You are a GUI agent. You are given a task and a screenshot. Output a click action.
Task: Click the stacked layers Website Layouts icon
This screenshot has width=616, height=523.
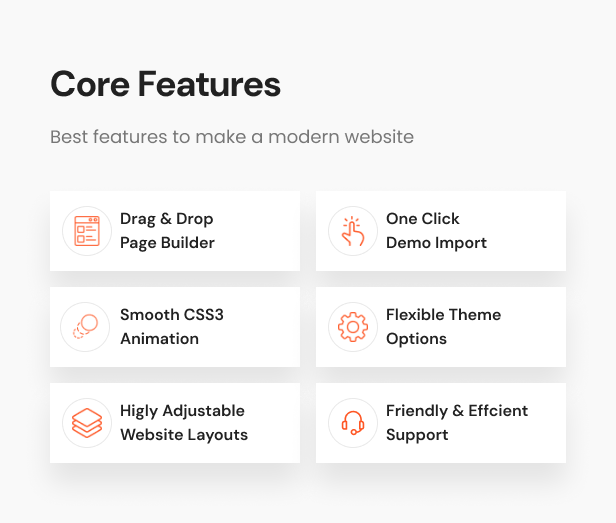click(x=87, y=423)
